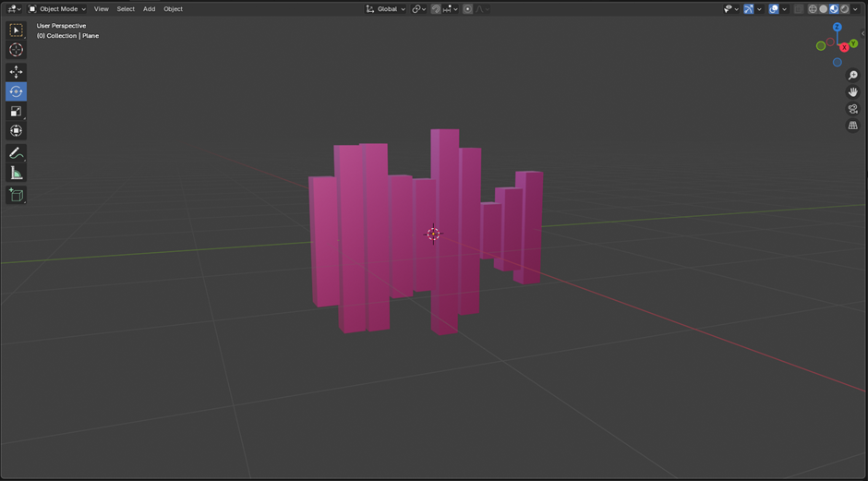Viewport: 868px width, 481px height.
Task: Open the Object Mode dropdown
Action: point(57,9)
